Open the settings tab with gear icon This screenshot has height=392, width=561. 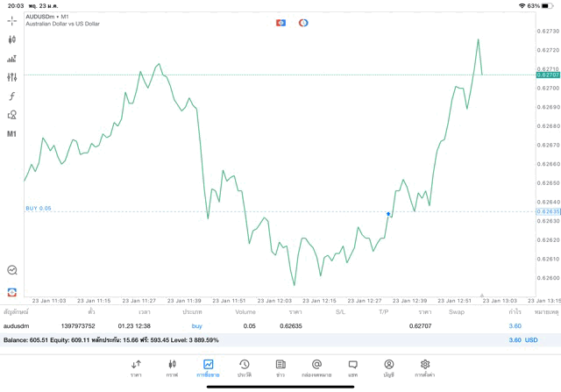pyautogui.click(x=424, y=368)
